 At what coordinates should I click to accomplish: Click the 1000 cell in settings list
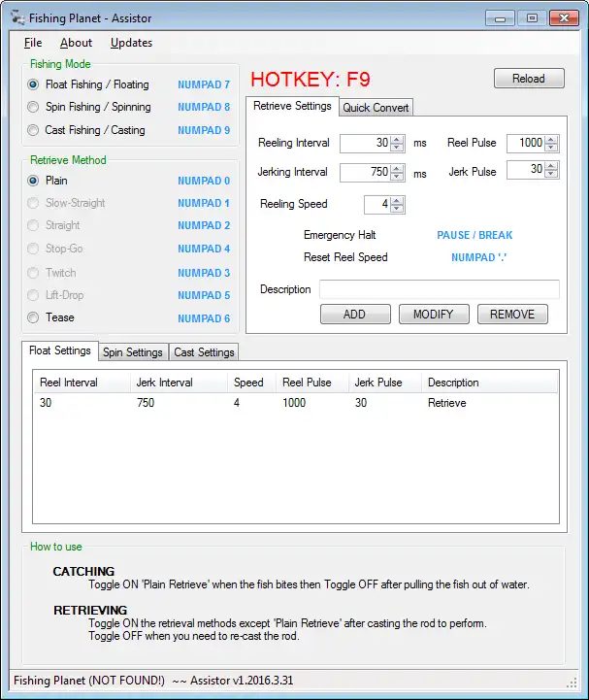[294, 403]
